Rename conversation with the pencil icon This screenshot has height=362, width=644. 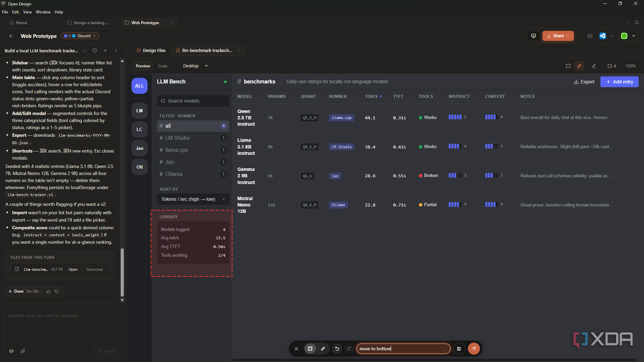coord(85,51)
